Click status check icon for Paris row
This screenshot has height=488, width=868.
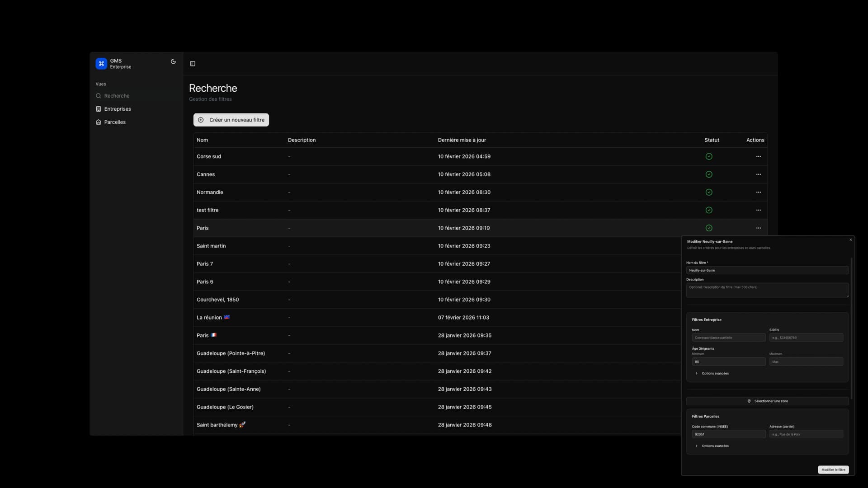point(708,228)
